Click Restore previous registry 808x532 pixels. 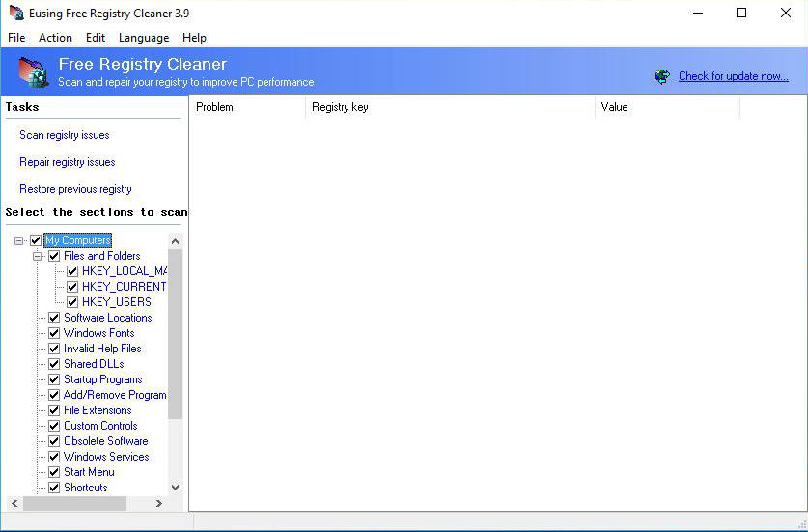75,189
